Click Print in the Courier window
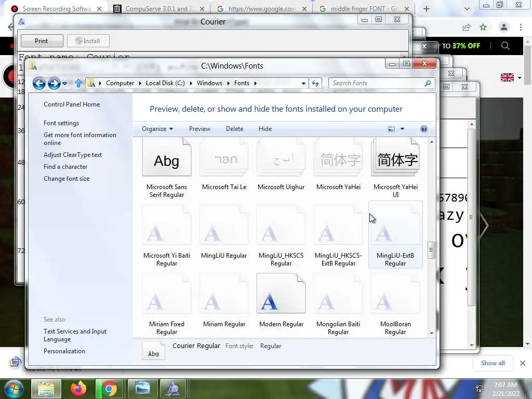This screenshot has width=532, height=399. coord(42,41)
